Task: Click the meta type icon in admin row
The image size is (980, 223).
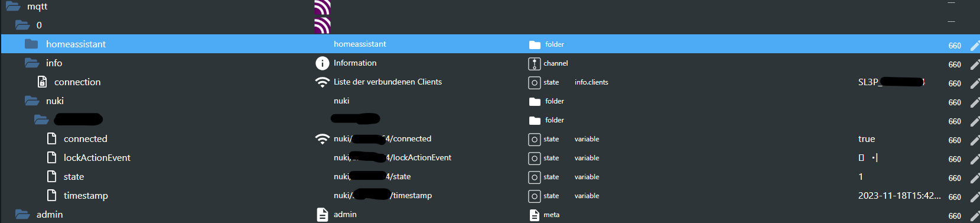Action: pos(534,215)
